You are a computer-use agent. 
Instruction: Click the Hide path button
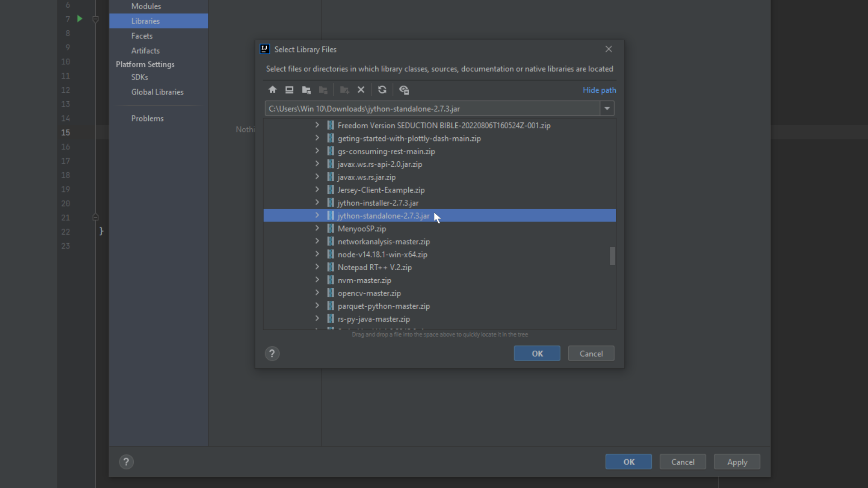[599, 90]
